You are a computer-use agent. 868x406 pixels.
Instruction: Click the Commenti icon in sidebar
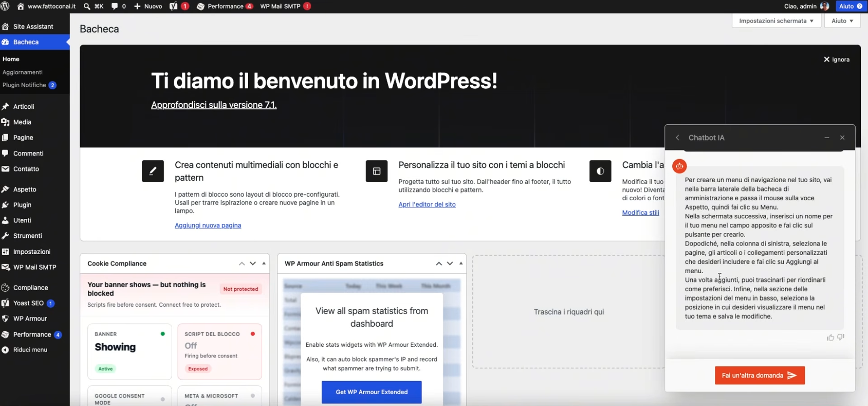5,153
